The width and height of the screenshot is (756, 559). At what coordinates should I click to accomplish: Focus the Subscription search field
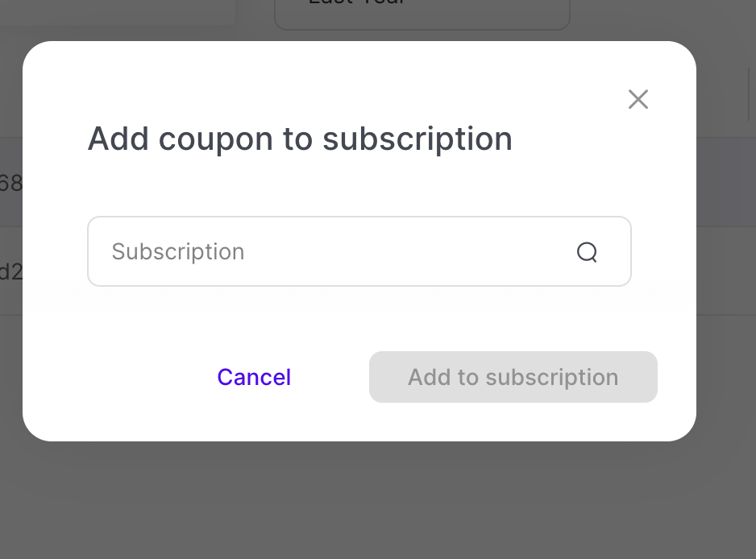[x=339, y=251]
